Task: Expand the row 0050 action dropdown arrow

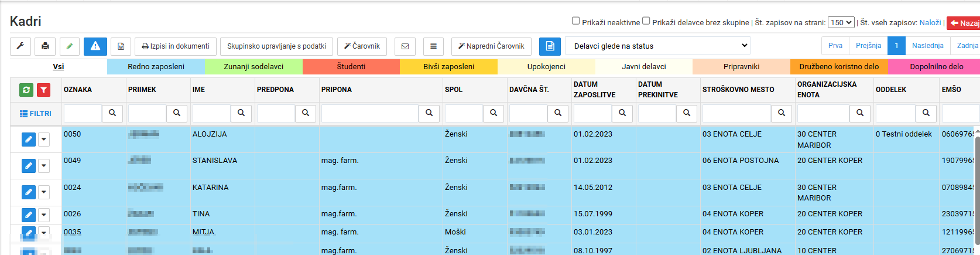Action: click(44, 140)
